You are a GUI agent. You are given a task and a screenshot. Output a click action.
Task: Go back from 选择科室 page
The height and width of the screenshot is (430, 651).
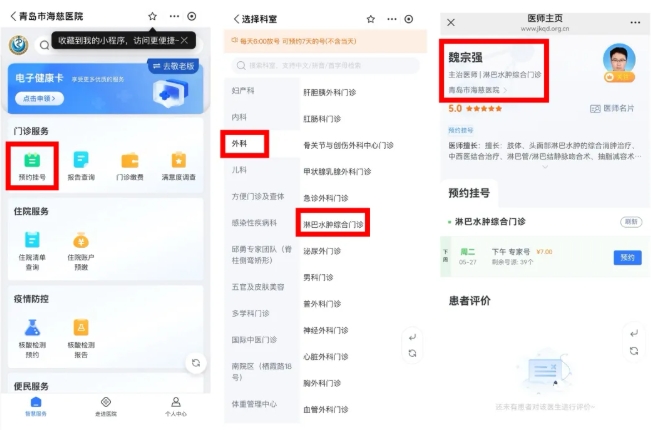coord(237,19)
